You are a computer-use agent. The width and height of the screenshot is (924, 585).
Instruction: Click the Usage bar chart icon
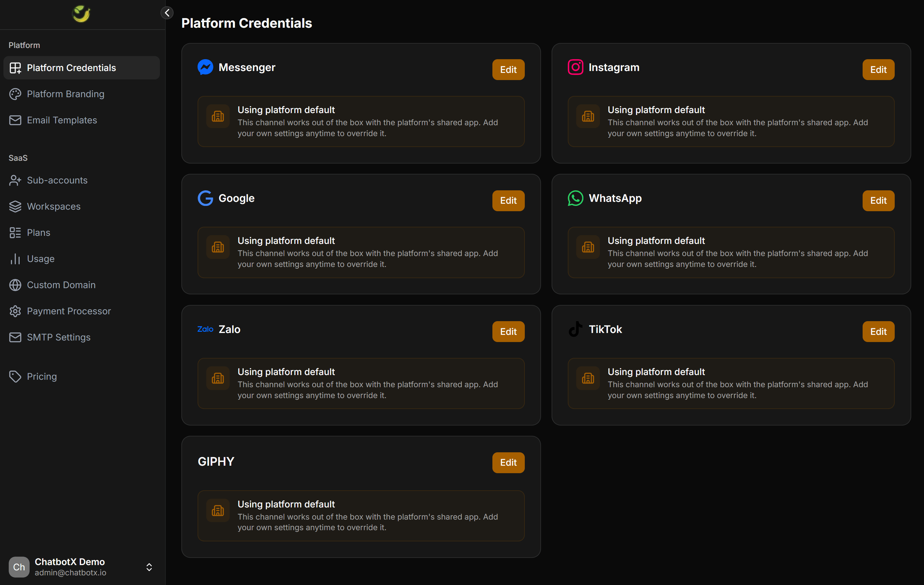[x=15, y=259]
